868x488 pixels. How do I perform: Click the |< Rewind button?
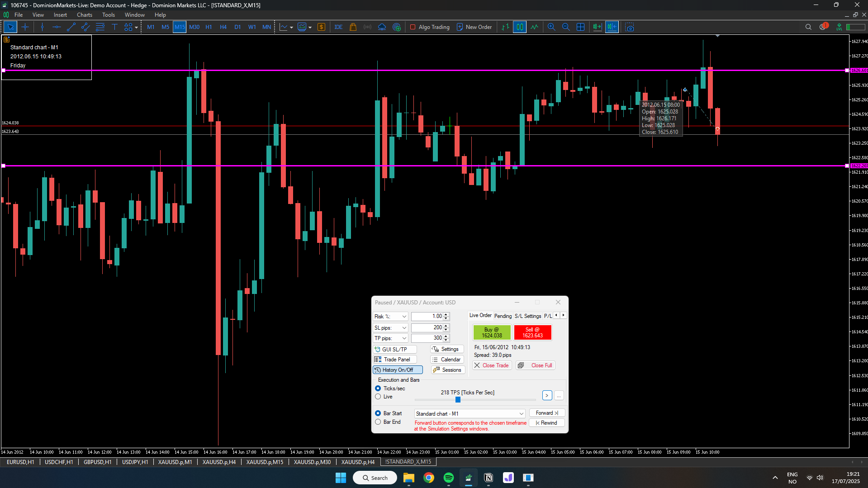pyautogui.click(x=547, y=423)
